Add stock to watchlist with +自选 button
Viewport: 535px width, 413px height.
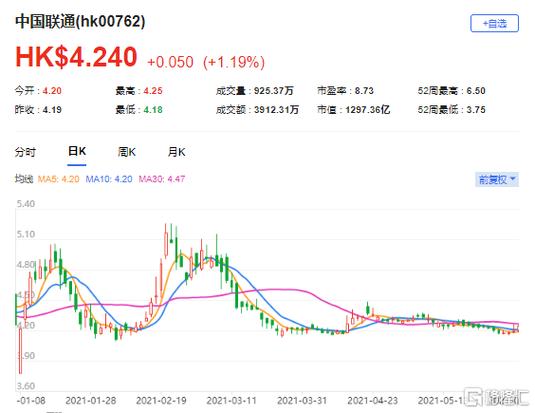pyautogui.click(x=494, y=23)
